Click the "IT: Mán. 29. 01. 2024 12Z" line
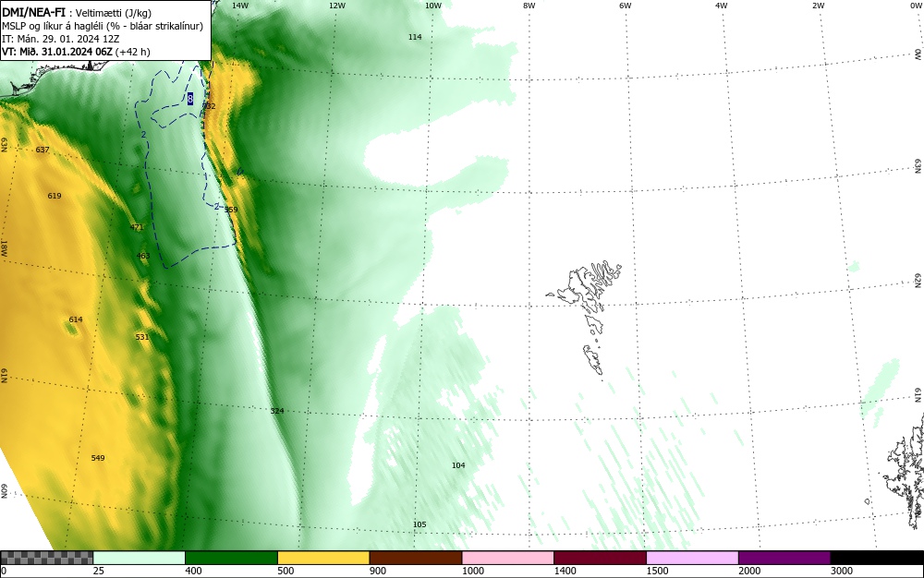The height and width of the screenshot is (578, 924). (60, 39)
